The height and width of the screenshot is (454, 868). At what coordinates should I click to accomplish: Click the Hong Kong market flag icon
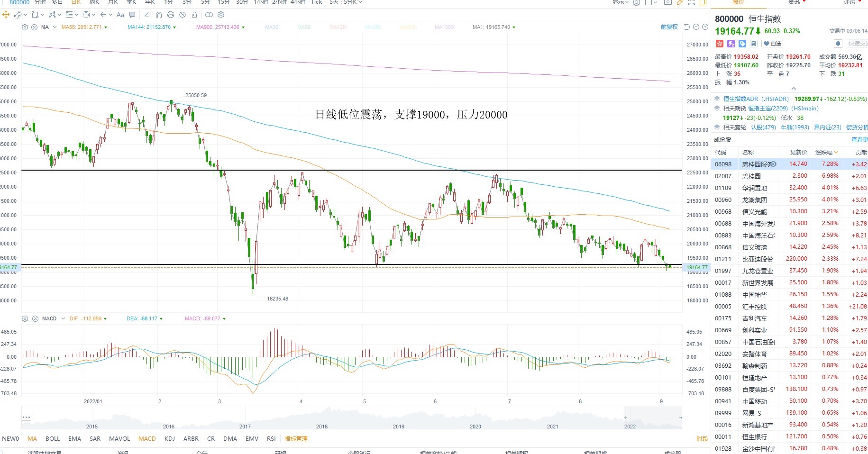click(720, 44)
